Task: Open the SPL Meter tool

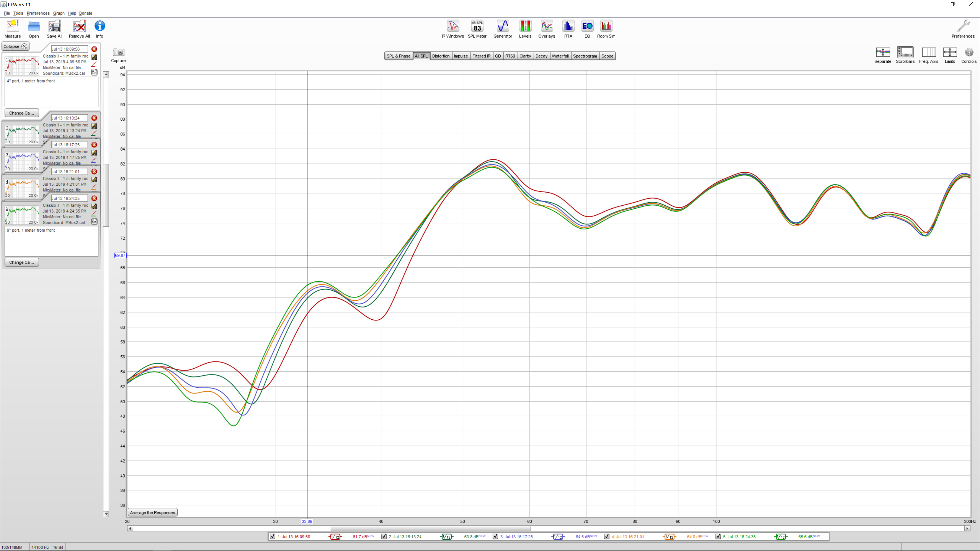Action: pos(477,29)
